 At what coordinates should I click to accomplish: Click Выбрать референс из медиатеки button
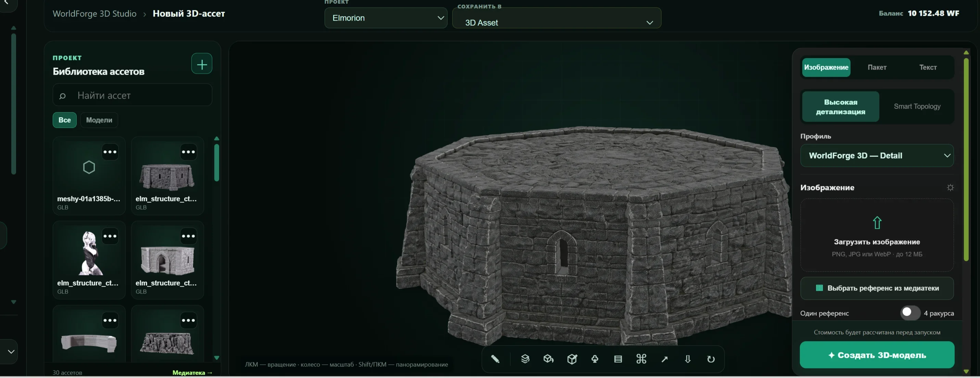877,288
